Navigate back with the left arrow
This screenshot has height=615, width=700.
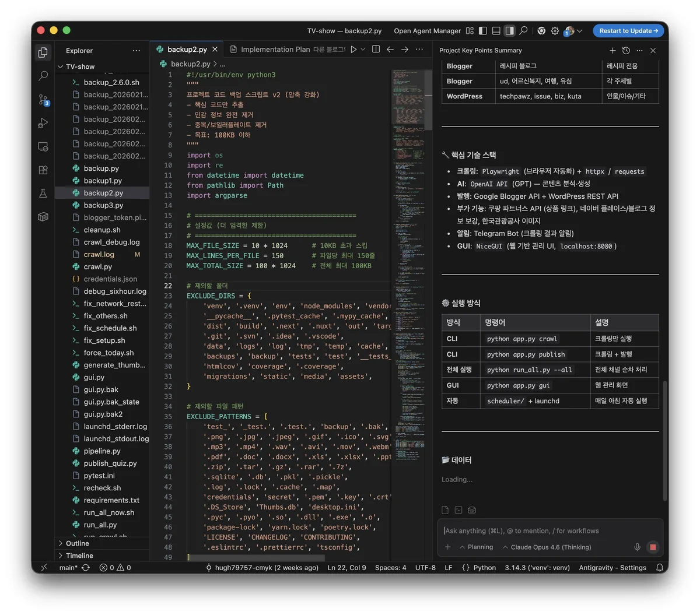tap(390, 50)
